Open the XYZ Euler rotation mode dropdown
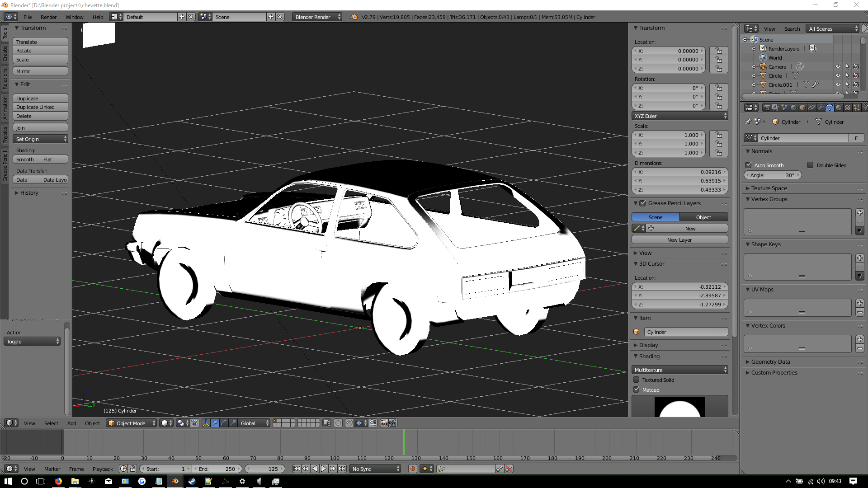This screenshot has height=488, width=868. click(679, 116)
